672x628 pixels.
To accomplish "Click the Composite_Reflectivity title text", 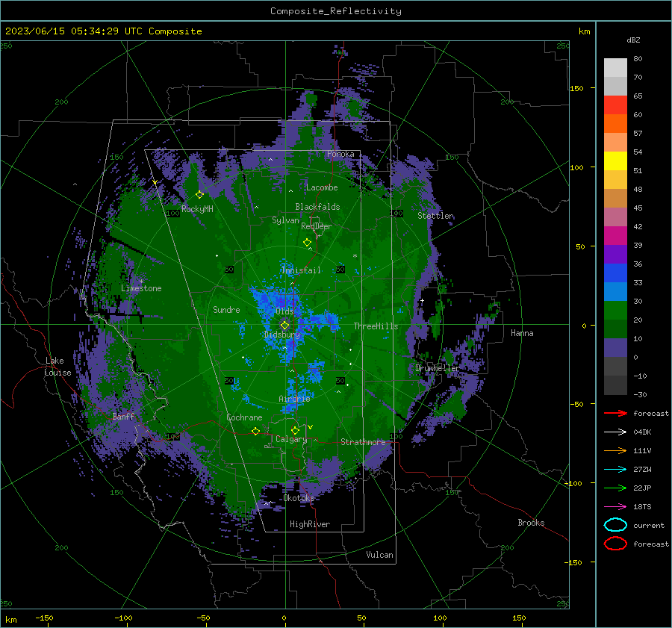I will pos(335,11).
